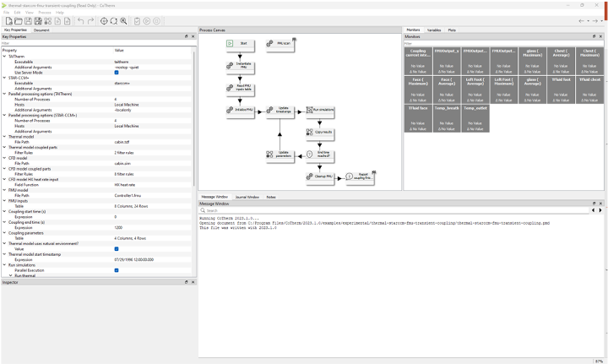Click the zoom-to-fit magnifier icon
This screenshot has width=608, height=364.
coord(114,21)
